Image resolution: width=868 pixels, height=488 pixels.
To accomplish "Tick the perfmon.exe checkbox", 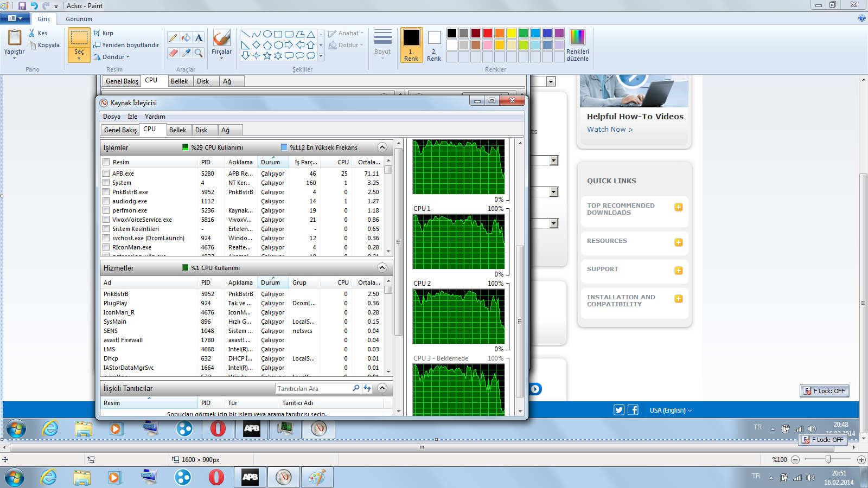I will pos(106,210).
